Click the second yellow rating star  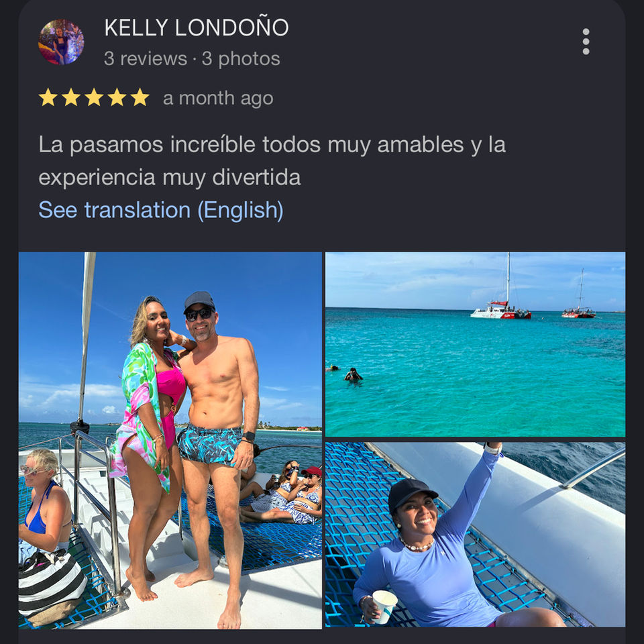(71, 97)
